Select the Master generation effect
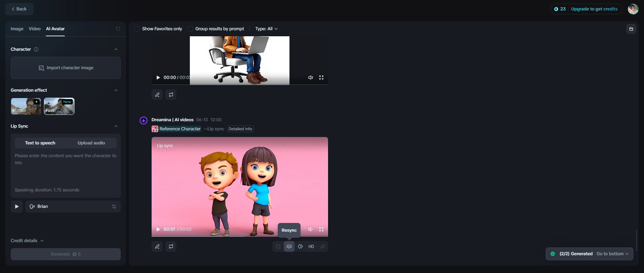The height and width of the screenshot is (273, 644). (x=26, y=106)
